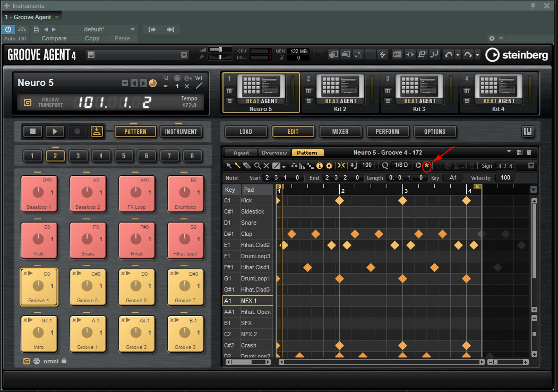This screenshot has height=392, width=558.
Task: Open the redo history dropdown arrow
Action: [x=478, y=55]
